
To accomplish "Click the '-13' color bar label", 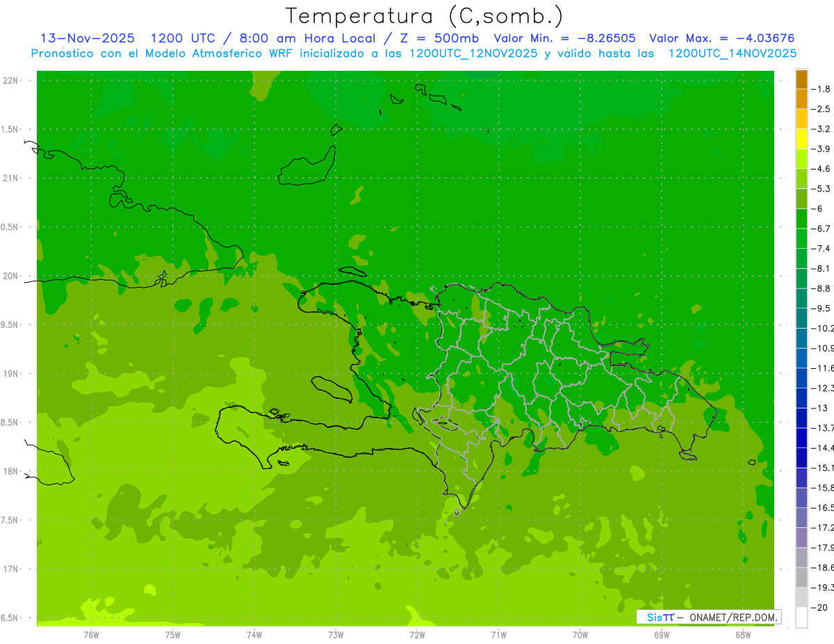I will [x=819, y=408].
